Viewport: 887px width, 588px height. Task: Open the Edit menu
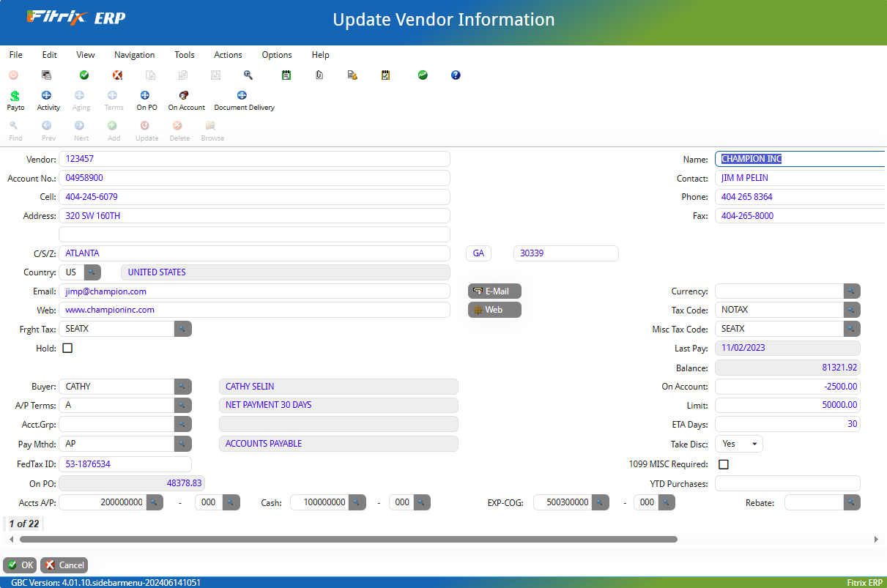tap(49, 55)
